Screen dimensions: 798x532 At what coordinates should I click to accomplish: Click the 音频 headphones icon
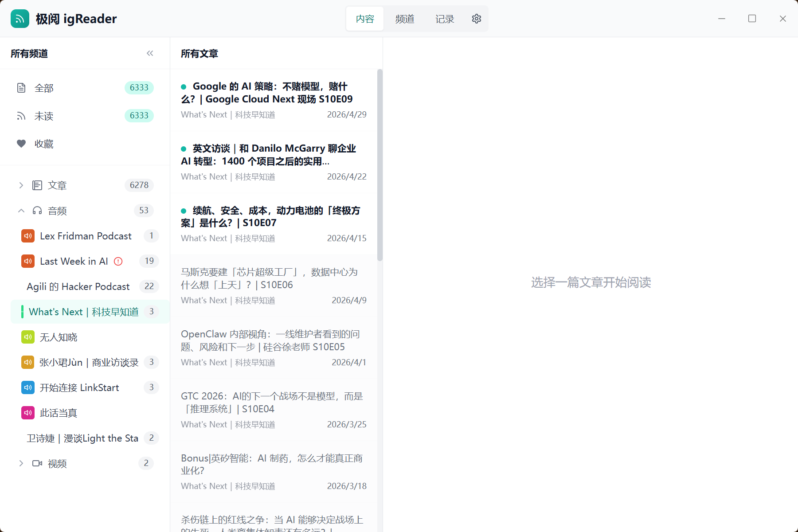(x=37, y=211)
